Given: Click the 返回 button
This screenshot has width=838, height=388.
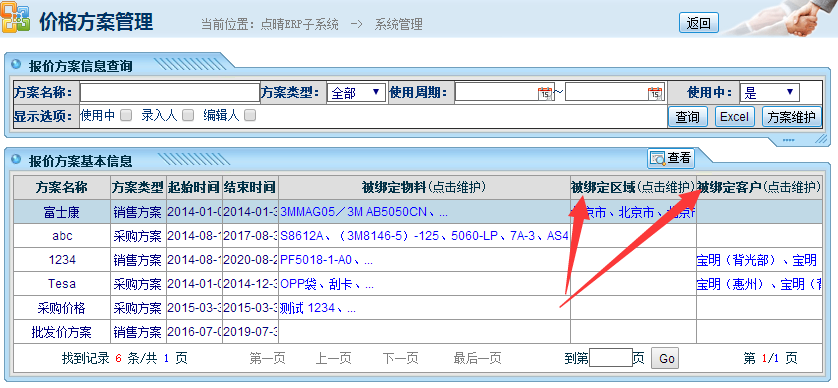Looking at the screenshot, I should coord(699,23).
